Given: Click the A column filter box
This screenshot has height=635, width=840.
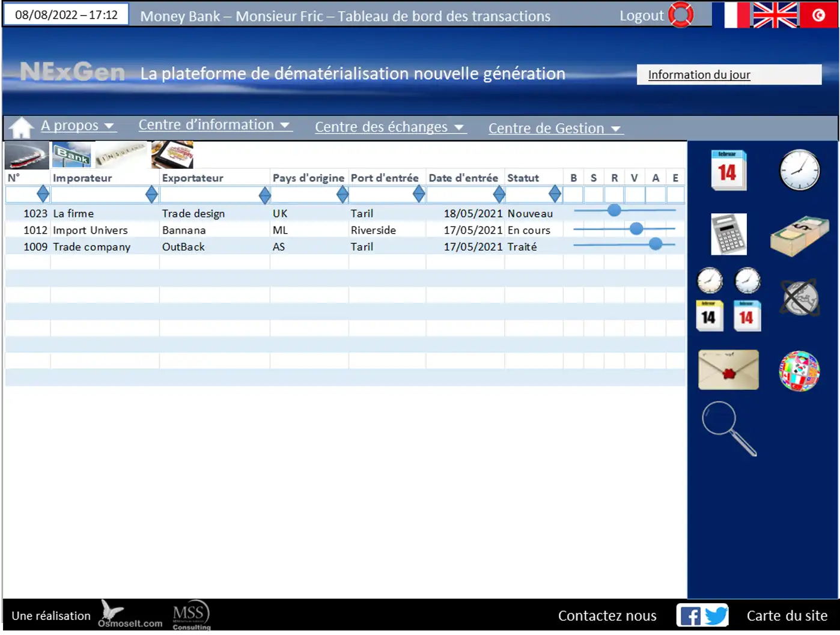Looking at the screenshot, I should point(656,195).
